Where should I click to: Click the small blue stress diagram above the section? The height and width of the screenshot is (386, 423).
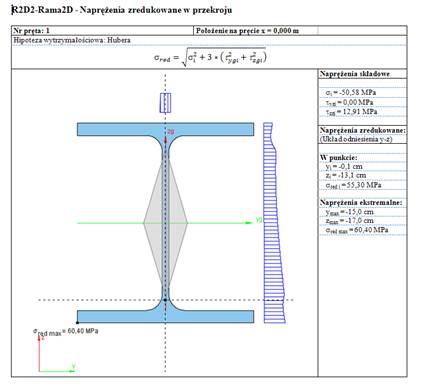tap(165, 103)
